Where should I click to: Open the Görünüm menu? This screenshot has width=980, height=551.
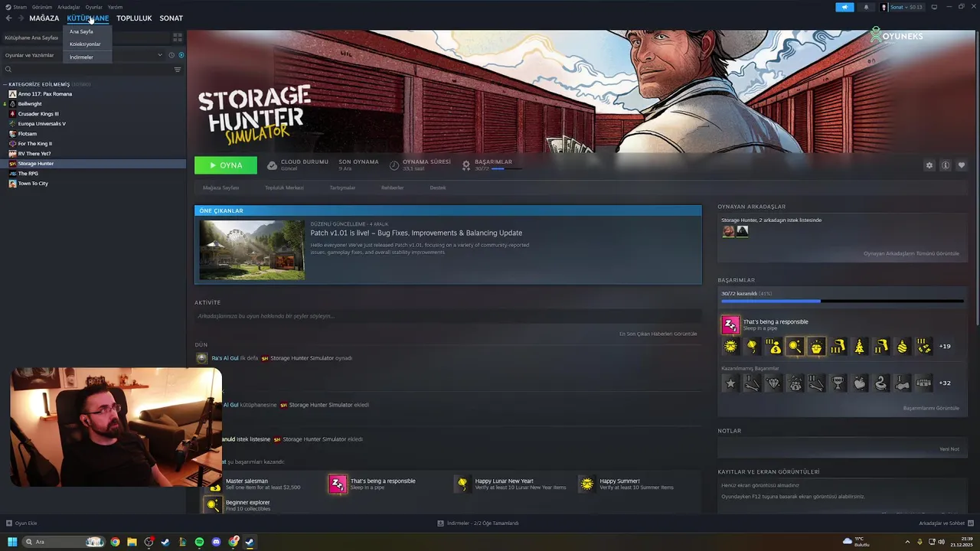(x=42, y=7)
